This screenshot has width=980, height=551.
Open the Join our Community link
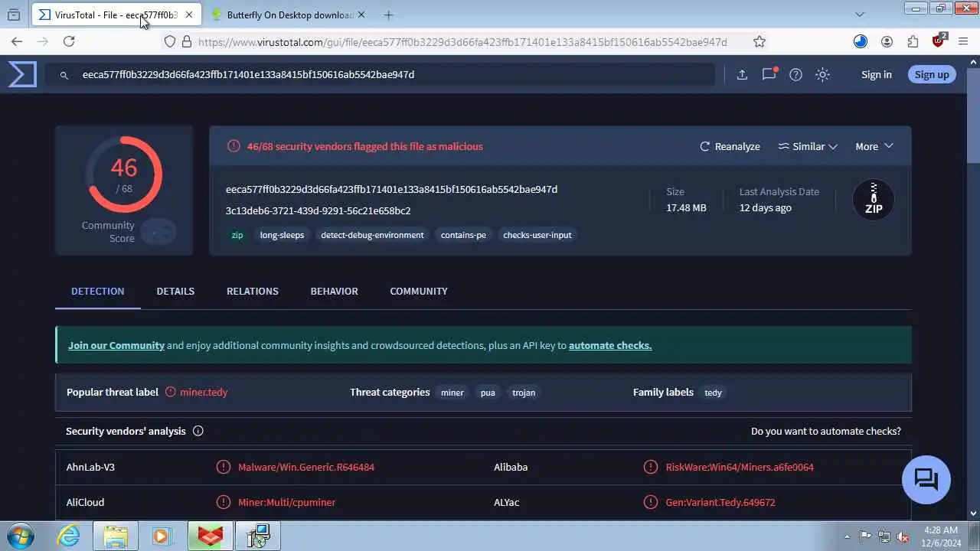pos(116,345)
